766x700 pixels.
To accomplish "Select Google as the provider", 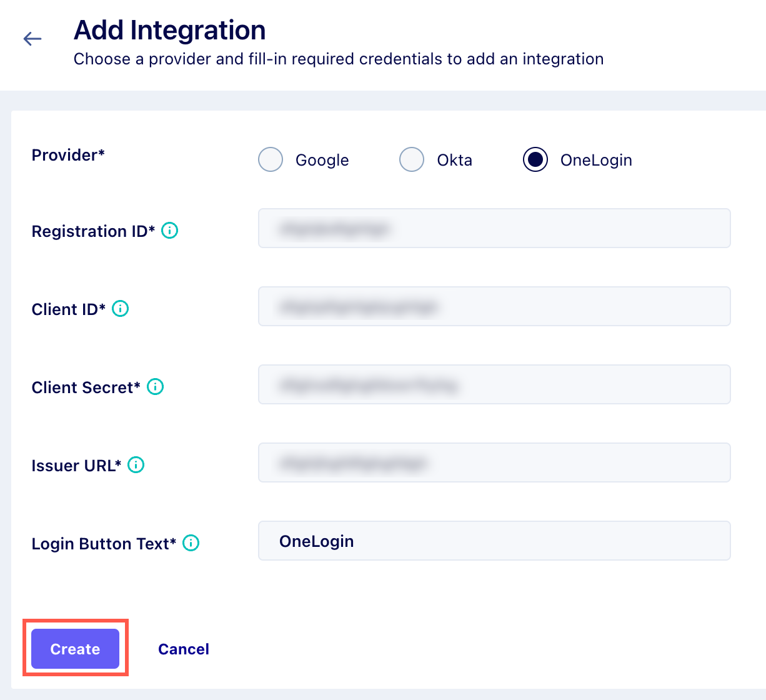I will click(271, 159).
